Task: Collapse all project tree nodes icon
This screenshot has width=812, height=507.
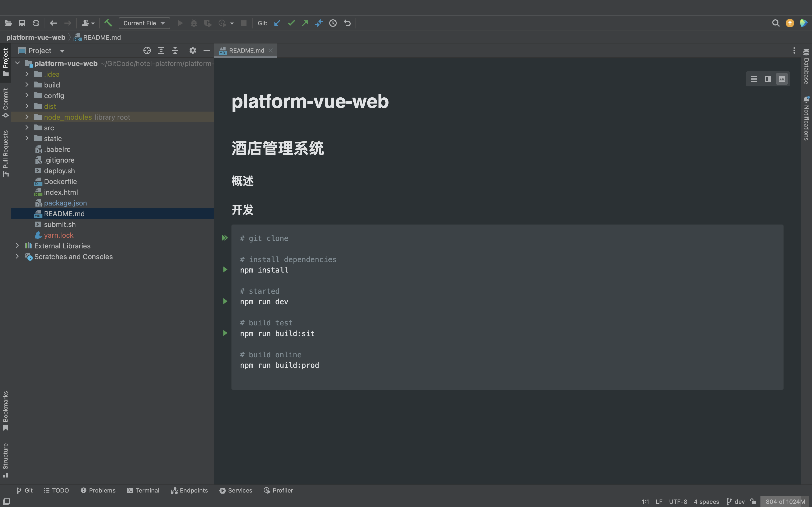Action: click(175, 51)
